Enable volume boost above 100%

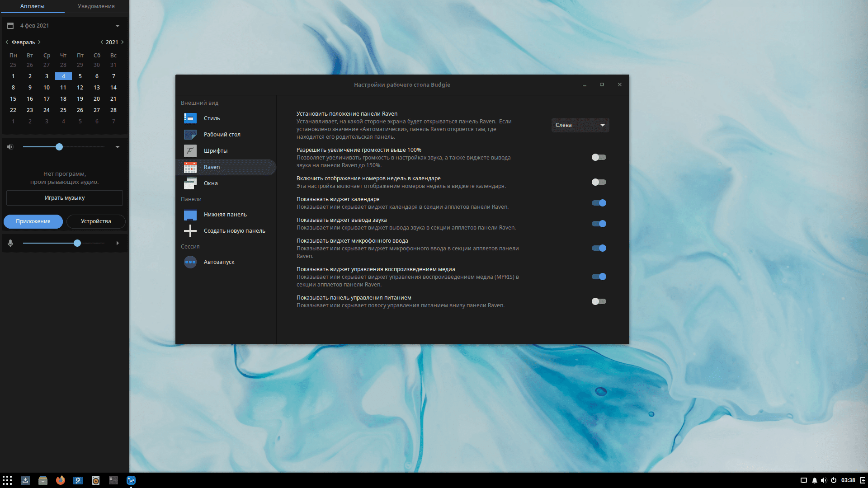[x=599, y=157]
